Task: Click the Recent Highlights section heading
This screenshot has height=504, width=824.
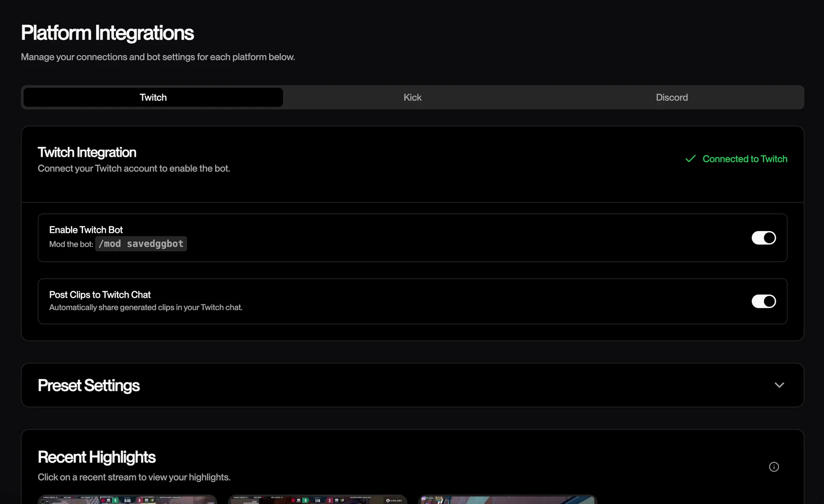Action: tap(97, 457)
